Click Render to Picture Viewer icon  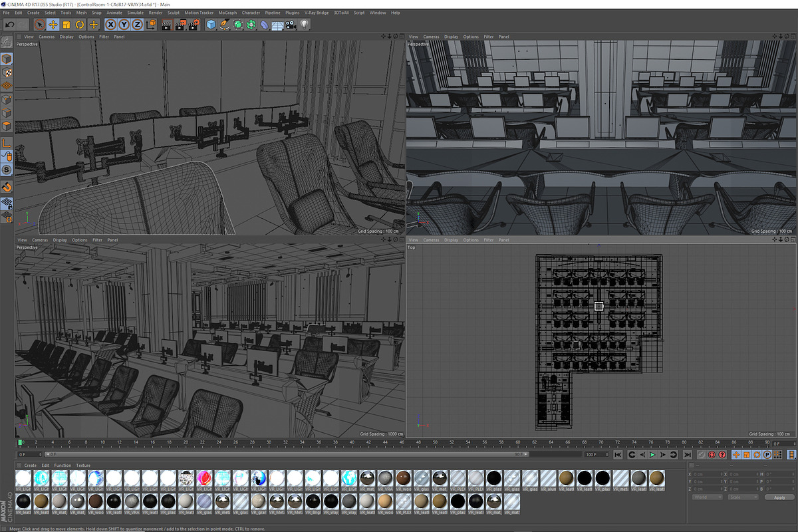click(180, 25)
